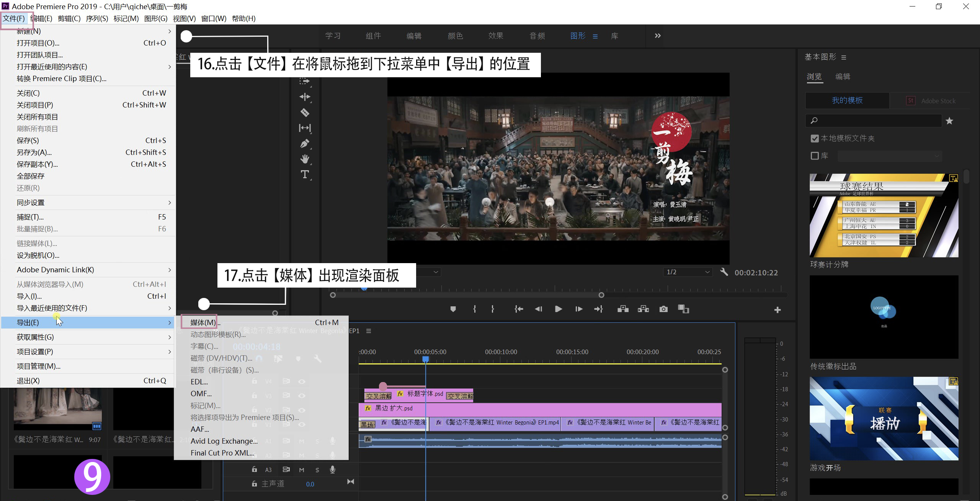Click the Adobe Stock button
980x501 pixels.
(931, 101)
